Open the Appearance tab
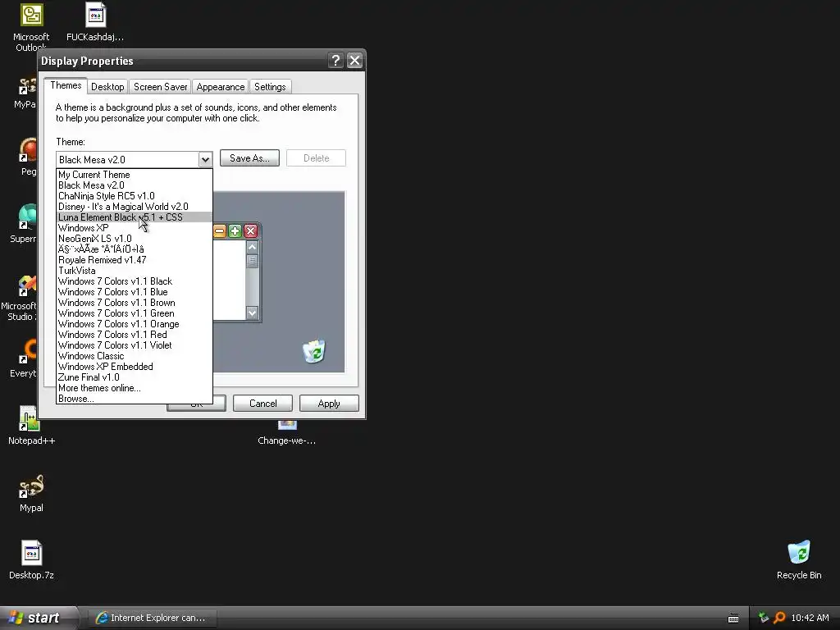 pyautogui.click(x=220, y=87)
